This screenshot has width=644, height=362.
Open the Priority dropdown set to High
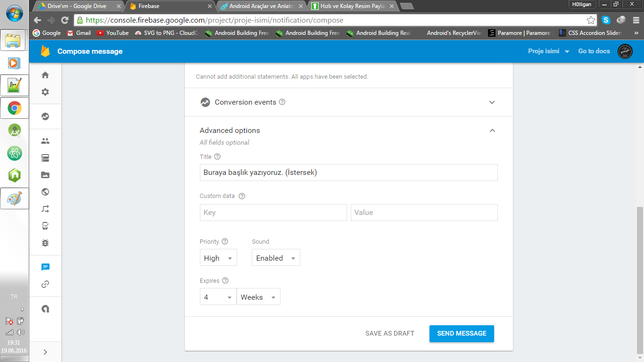[218, 258]
